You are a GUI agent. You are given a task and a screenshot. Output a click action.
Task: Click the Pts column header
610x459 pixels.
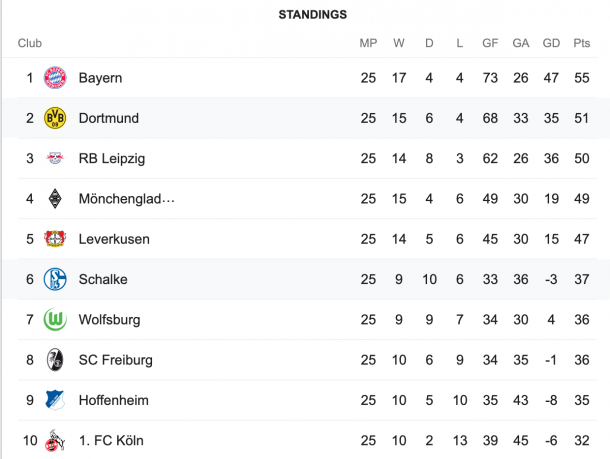582,43
